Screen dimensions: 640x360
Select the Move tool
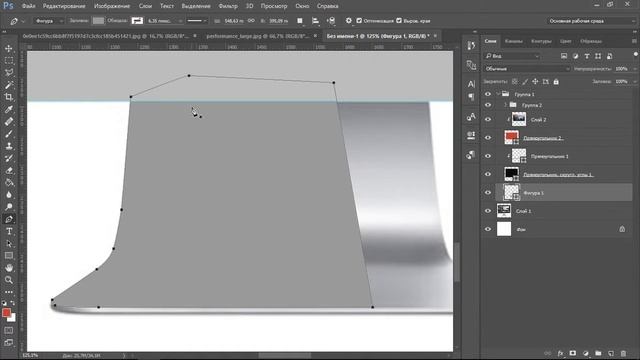[9, 49]
